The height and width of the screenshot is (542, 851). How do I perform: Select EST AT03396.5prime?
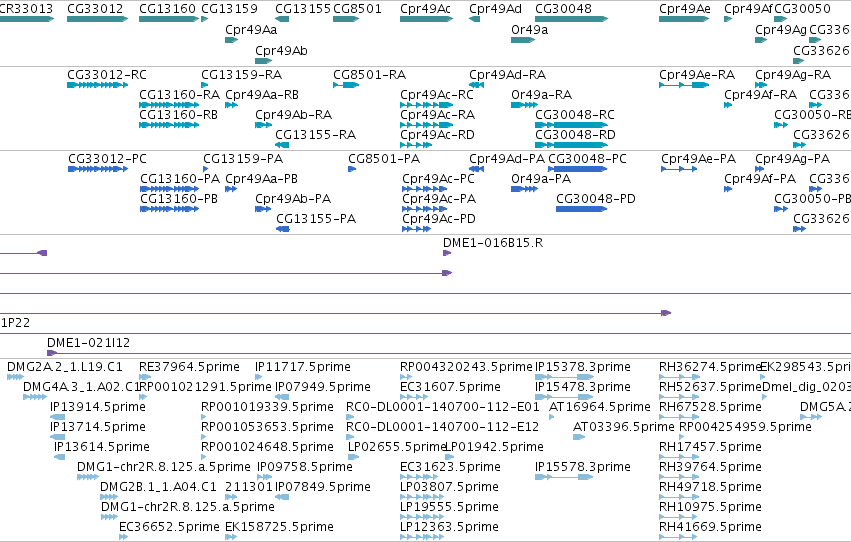(624, 428)
